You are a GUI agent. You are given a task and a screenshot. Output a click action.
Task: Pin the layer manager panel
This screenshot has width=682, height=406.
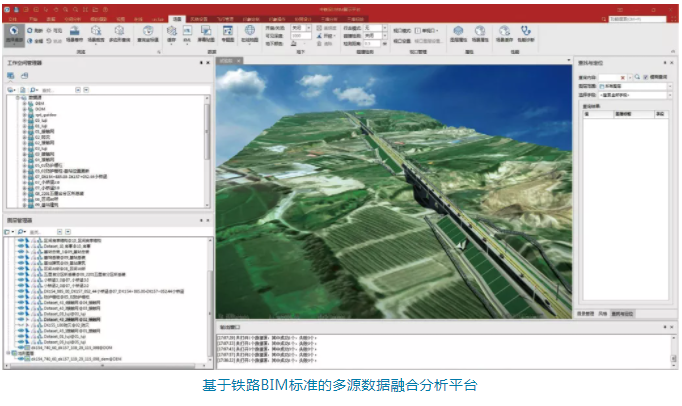tap(201, 220)
